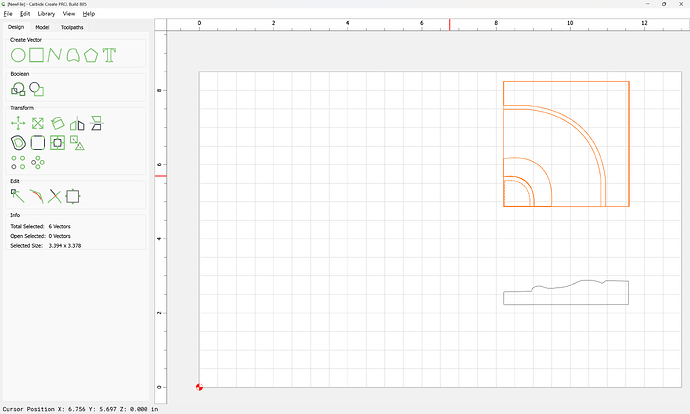This screenshot has height=414, width=690.
Task: Pick the Curve drawing tool
Action: pos(73,55)
